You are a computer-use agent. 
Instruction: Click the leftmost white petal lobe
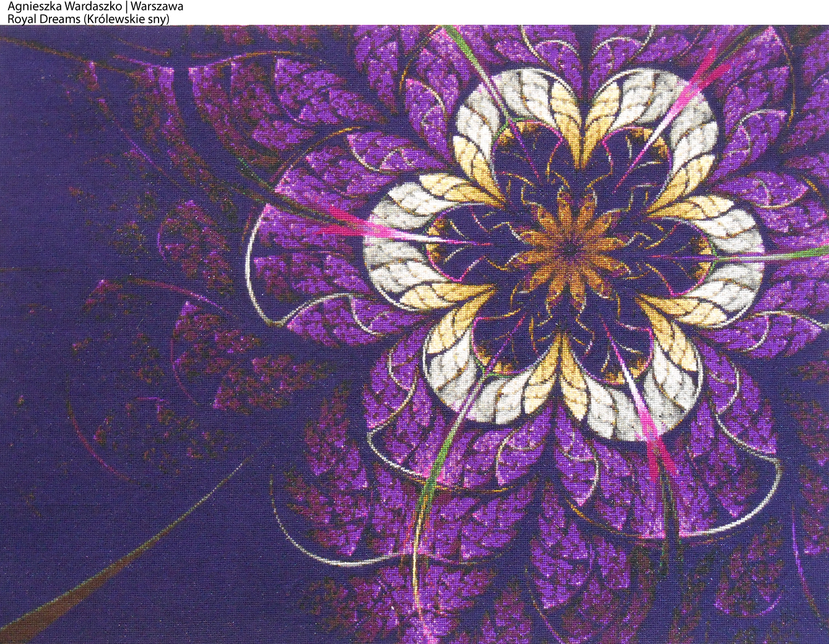point(393,248)
